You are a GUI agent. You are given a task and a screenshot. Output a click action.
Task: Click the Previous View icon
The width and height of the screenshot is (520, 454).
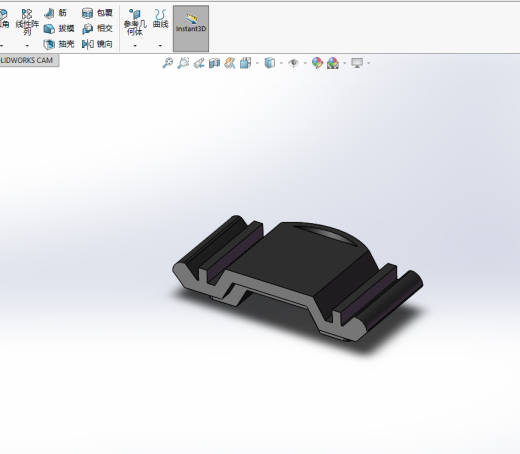pyautogui.click(x=199, y=63)
